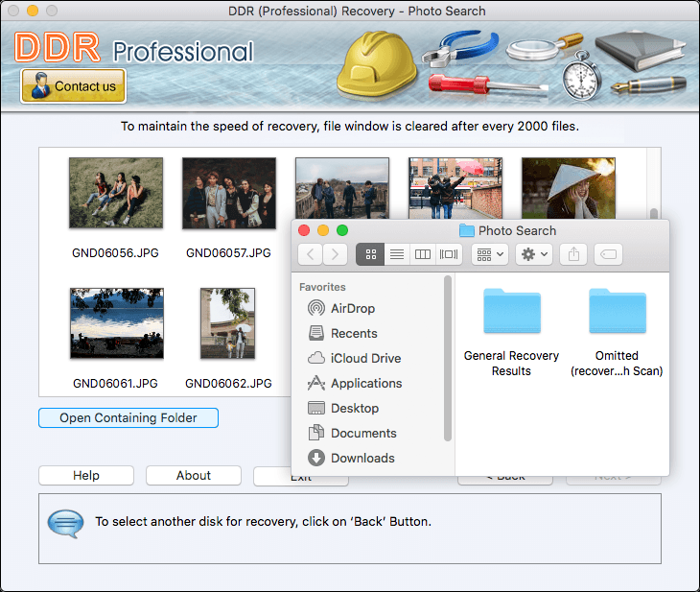The image size is (700, 592).
Task: Go forward in Finder window
Action: coord(336,254)
